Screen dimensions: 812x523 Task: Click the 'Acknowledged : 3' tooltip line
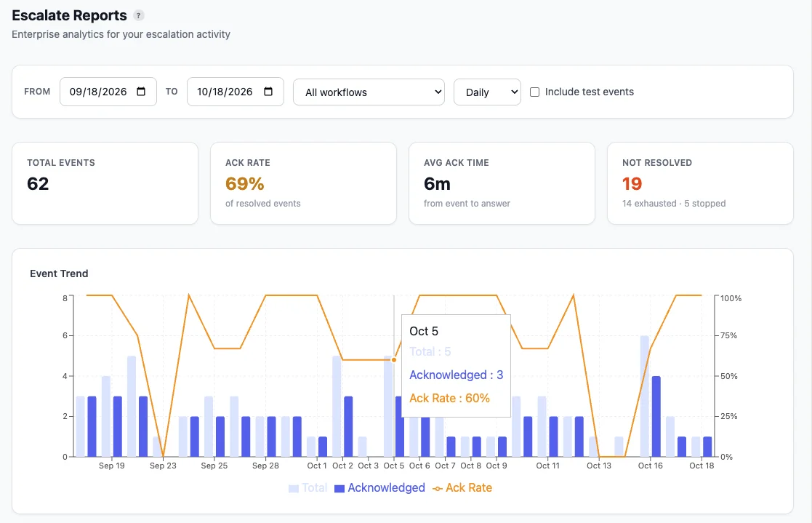pyautogui.click(x=457, y=375)
